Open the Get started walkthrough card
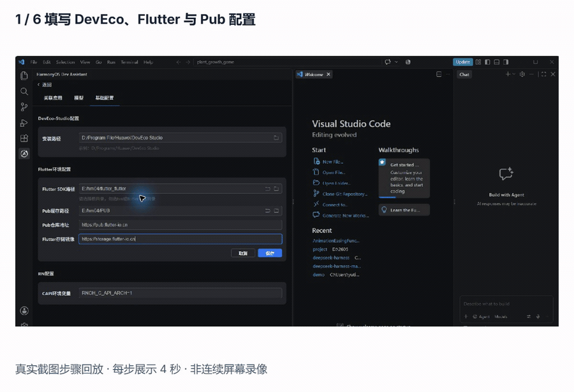The height and width of the screenshot is (392, 574). click(404, 178)
